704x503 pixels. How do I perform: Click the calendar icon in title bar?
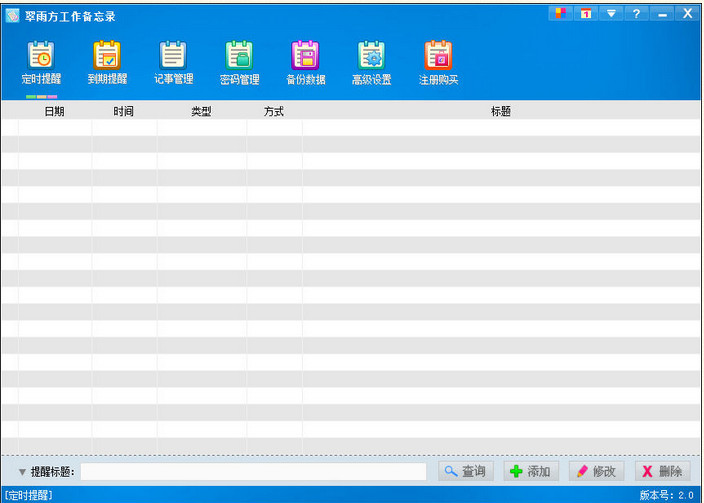[585, 13]
